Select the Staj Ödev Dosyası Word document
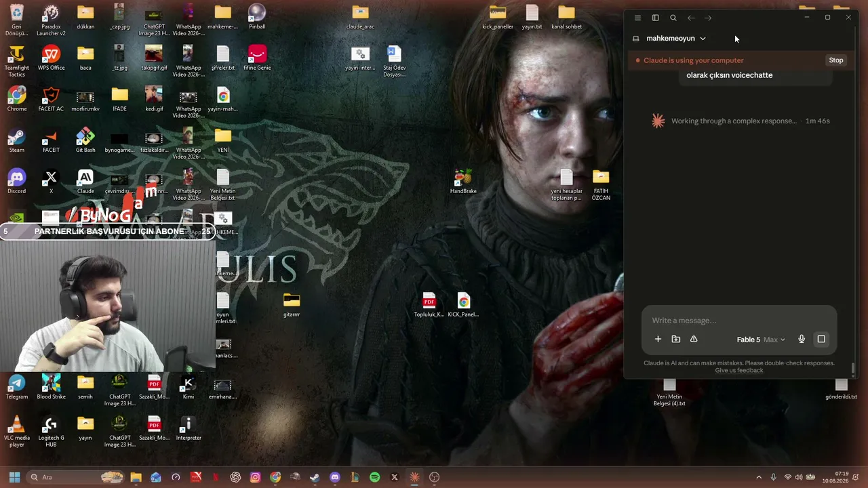868x488 pixels. (x=394, y=62)
